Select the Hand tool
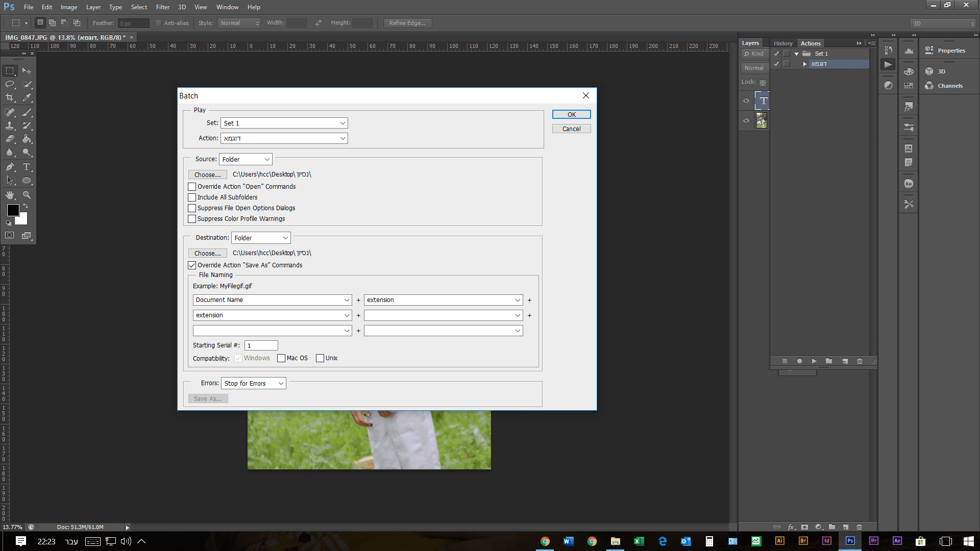Screen dimensions: 980x551 tap(10, 195)
